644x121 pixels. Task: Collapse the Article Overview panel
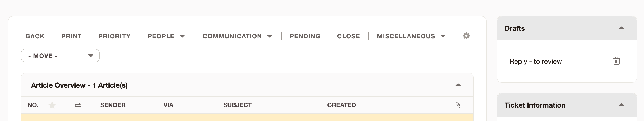(458, 85)
